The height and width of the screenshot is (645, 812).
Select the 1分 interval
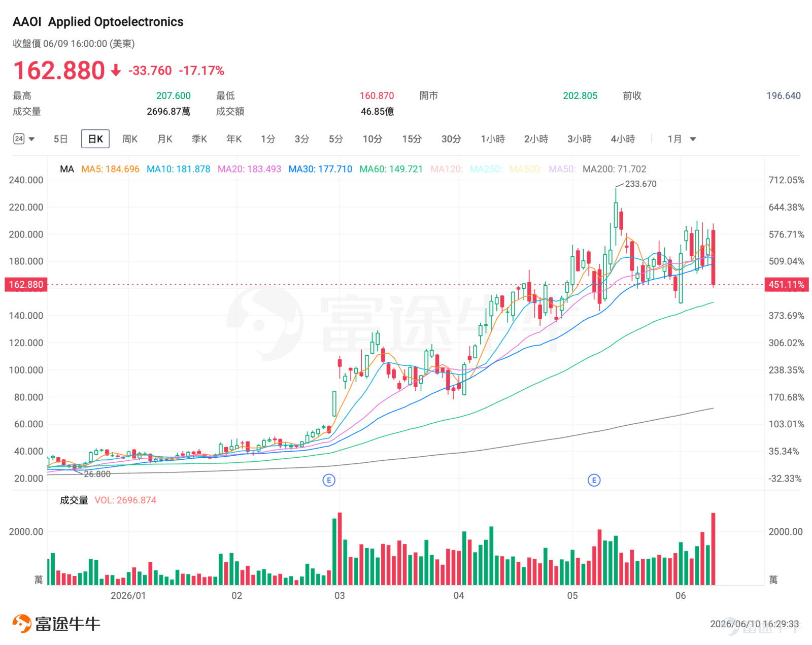click(x=268, y=139)
